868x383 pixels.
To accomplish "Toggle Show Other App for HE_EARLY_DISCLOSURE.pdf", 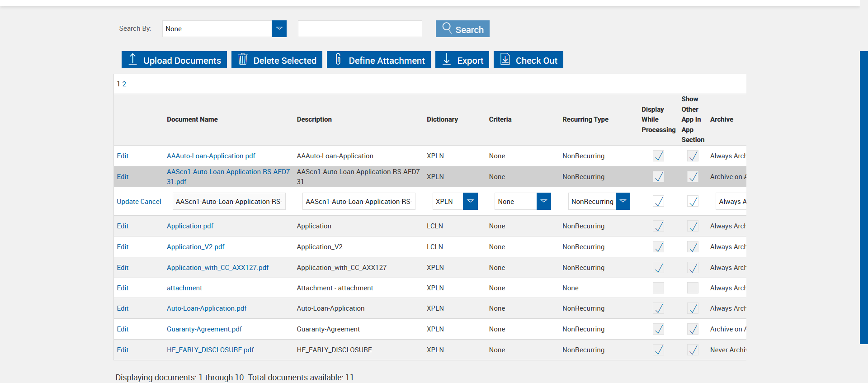I will (693, 350).
